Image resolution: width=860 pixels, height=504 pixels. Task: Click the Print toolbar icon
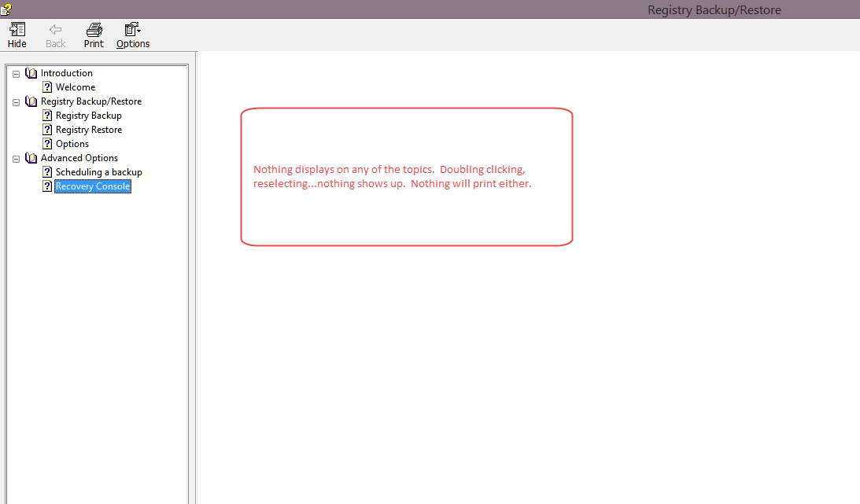coord(94,35)
